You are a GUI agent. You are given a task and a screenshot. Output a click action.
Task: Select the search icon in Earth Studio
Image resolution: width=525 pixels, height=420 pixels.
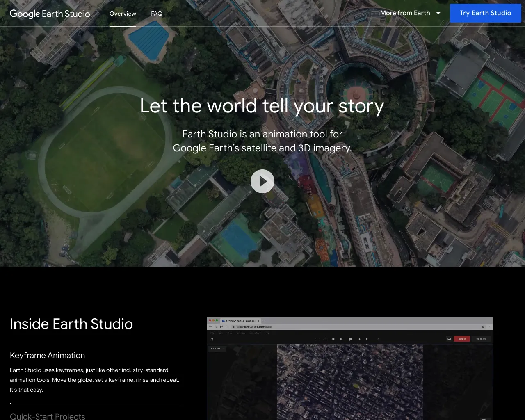pos(212,339)
